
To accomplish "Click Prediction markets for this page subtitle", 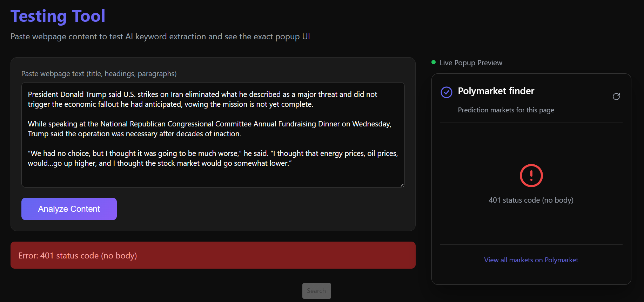I will coord(506,110).
